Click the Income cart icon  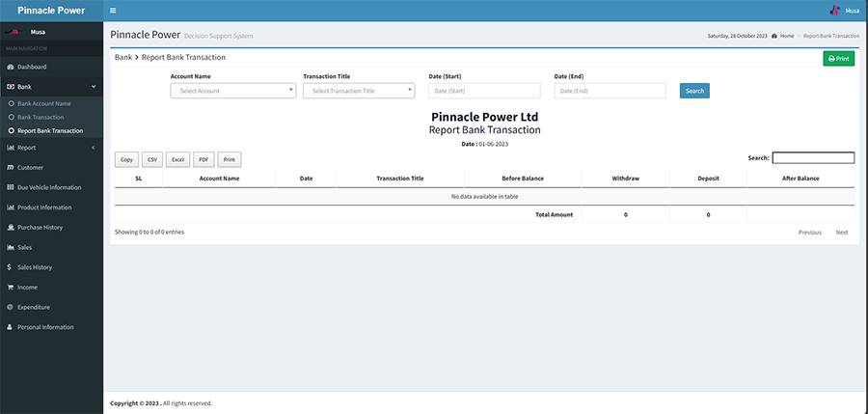click(x=10, y=287)
